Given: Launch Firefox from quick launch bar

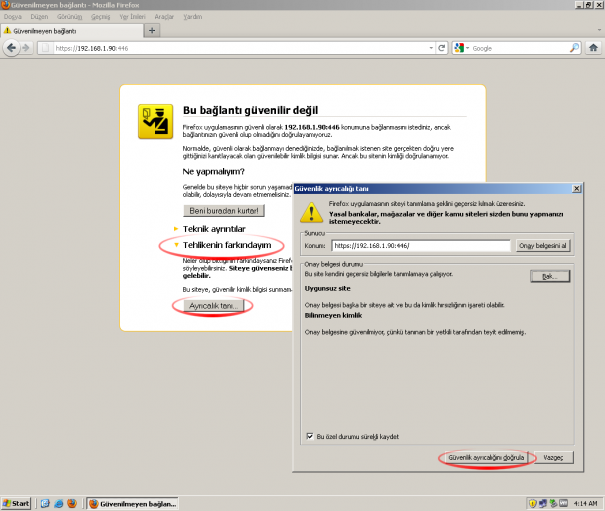Looking at the screenshot, I should 72,503.
